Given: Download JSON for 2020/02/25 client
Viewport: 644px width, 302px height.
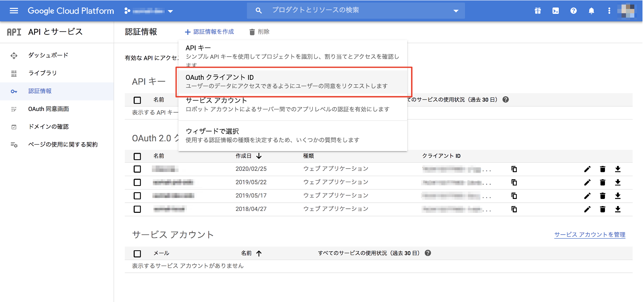Looking at the screenshot, I should [618, 169].
